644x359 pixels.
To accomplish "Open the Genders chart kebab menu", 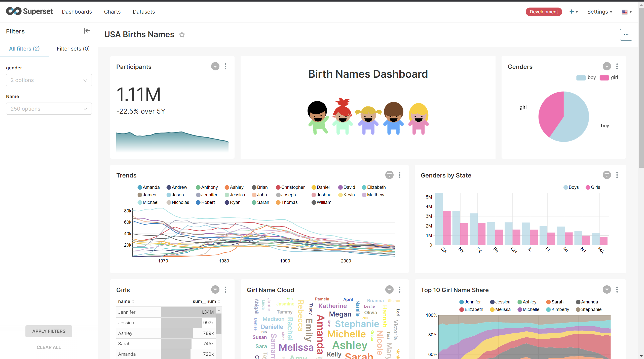I will pyautogui.click(x=617, y=66).
